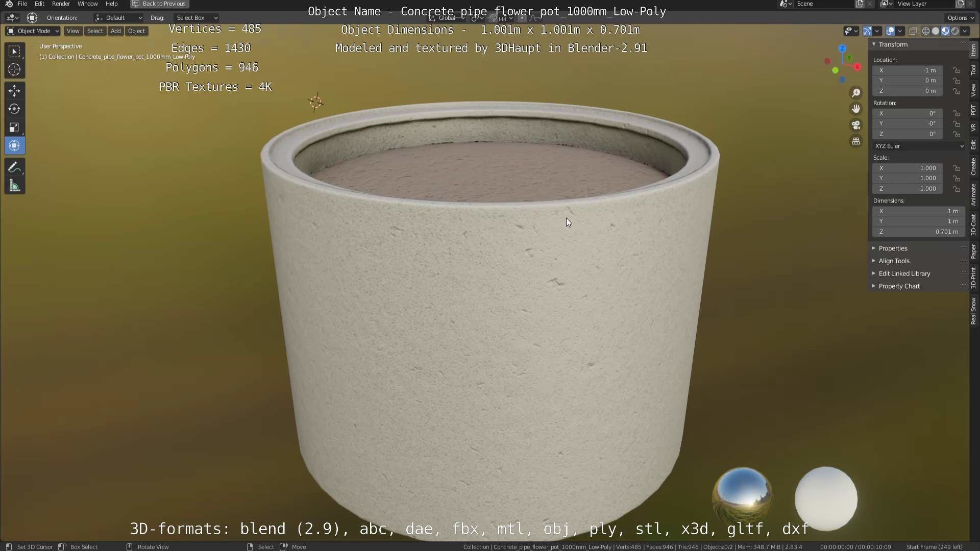Click Back to Previous button
The width and height of the screenshot is (980, 551).
point(159,4)
